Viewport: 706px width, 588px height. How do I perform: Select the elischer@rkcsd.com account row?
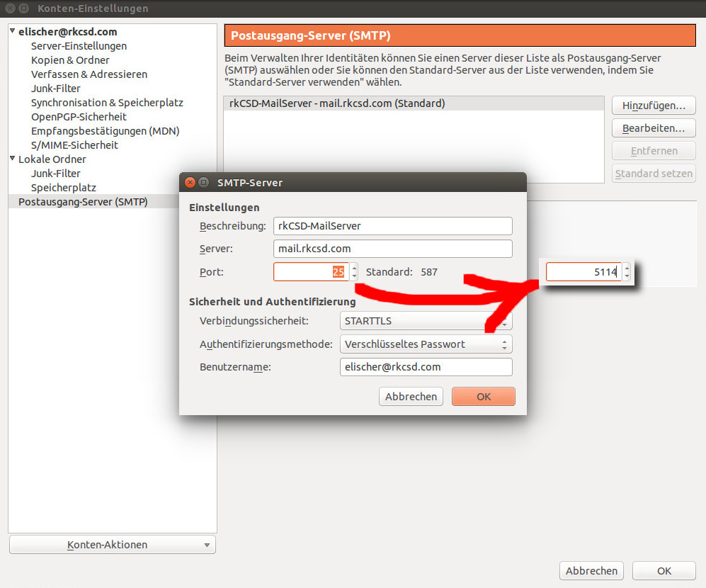click(67, 32)
